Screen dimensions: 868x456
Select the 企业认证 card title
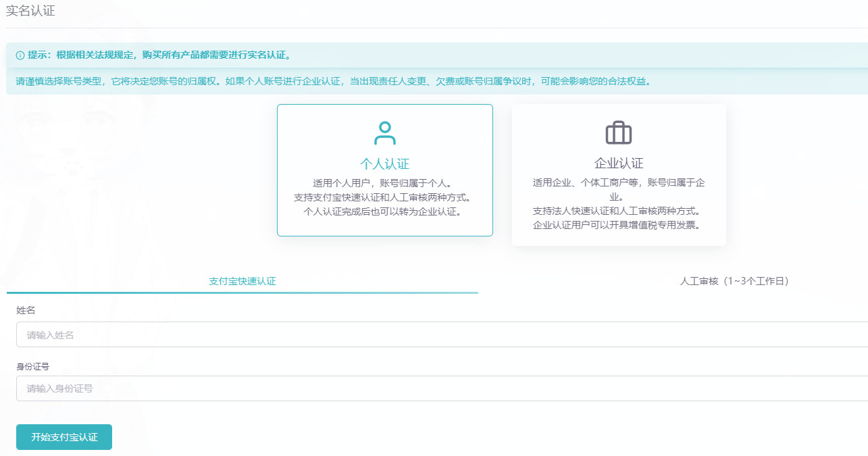619,163
